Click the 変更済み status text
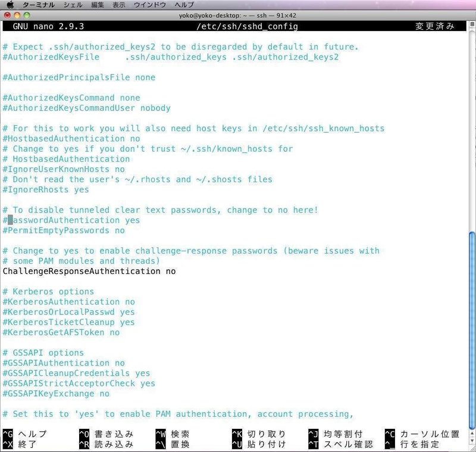Screen dimensions: 476x452 [435, 26]
